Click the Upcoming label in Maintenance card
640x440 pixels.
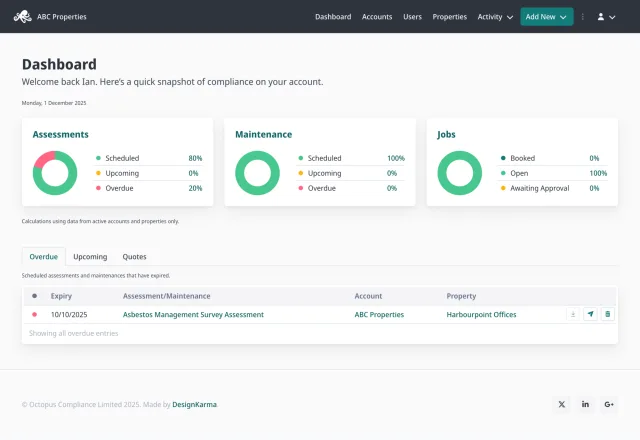tap(324, 173)
